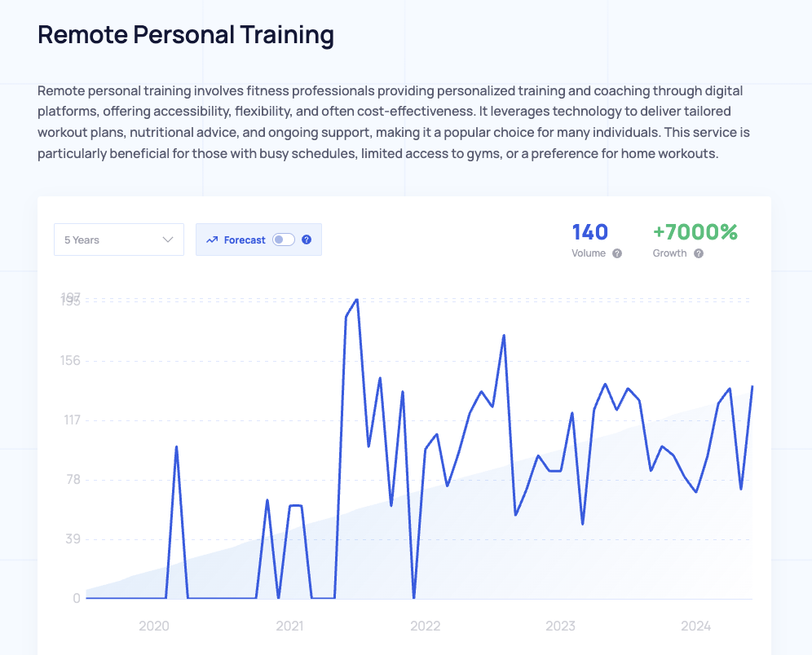Click the chevron on the timeframe selector
This screenshot has height=655, width=812.
pos(169,239)
